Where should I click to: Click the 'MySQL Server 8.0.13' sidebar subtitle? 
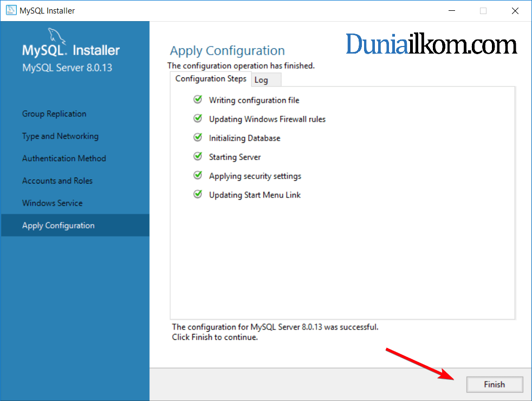[67, 68]
